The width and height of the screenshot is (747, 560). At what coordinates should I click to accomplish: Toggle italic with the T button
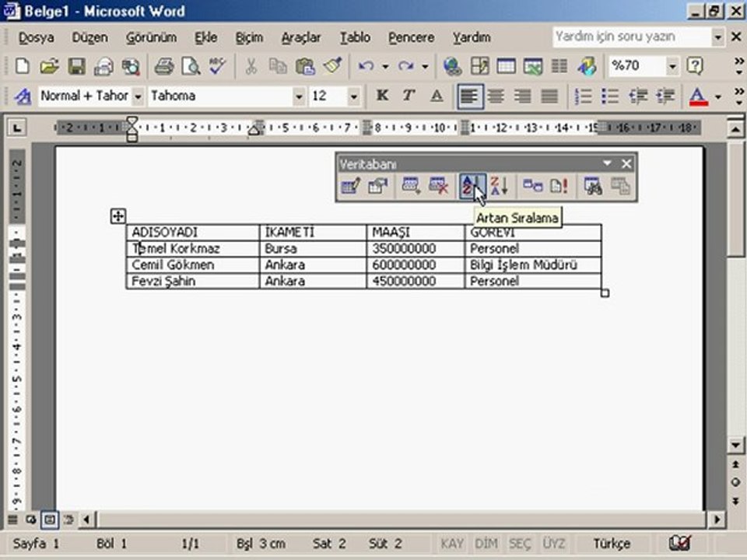coord(409,96)
